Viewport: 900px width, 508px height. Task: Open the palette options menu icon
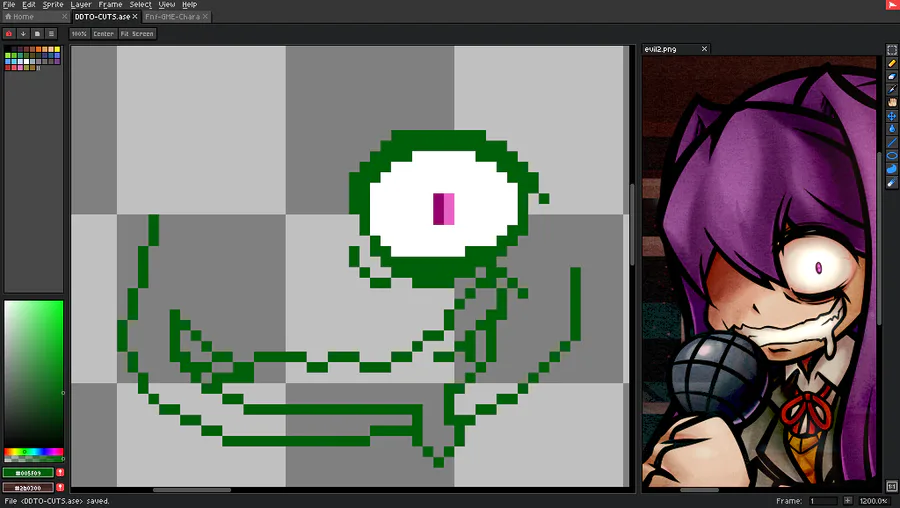point(51,34)
